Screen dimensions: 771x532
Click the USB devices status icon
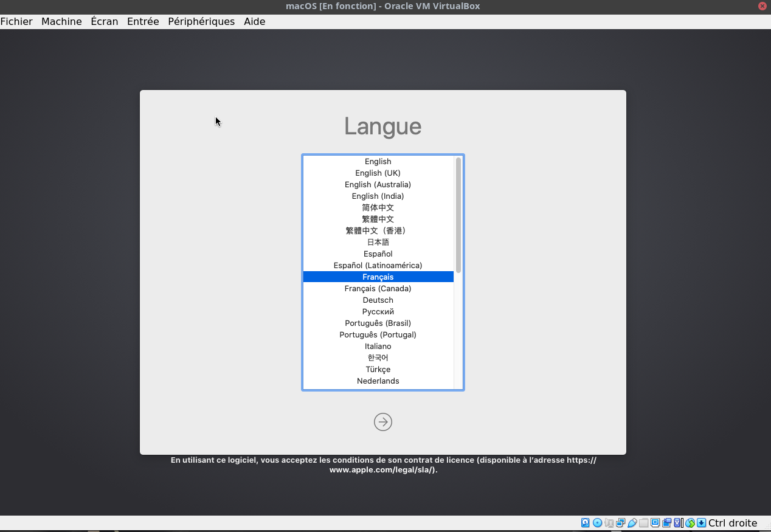point(632,523)
